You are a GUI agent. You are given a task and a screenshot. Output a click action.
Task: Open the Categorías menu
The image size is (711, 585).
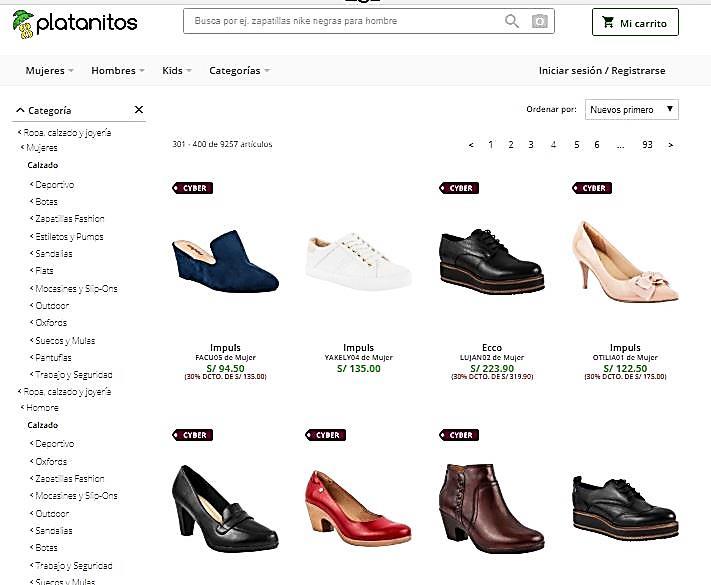click(x=239, y=71)
